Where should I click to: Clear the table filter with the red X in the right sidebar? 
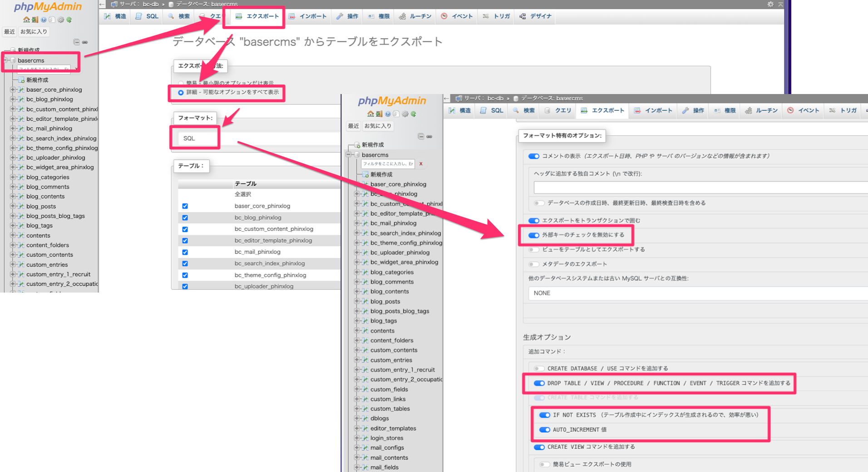[421, 164]
